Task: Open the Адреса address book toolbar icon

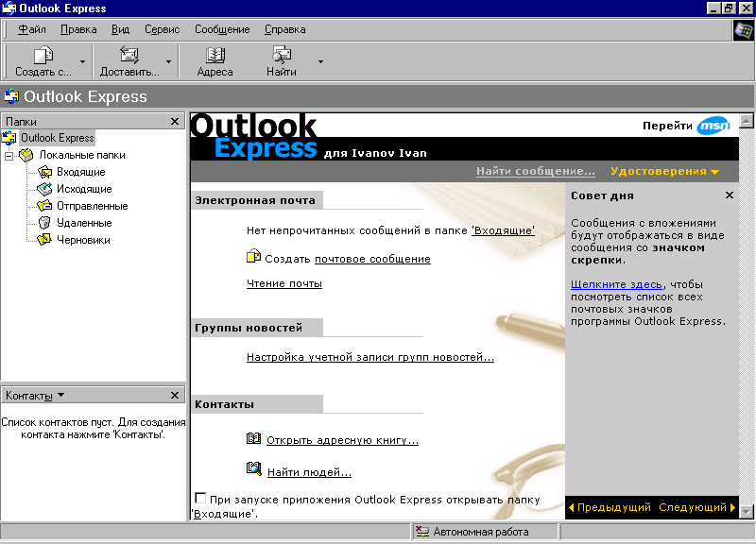Action: [x=215, y=56]
